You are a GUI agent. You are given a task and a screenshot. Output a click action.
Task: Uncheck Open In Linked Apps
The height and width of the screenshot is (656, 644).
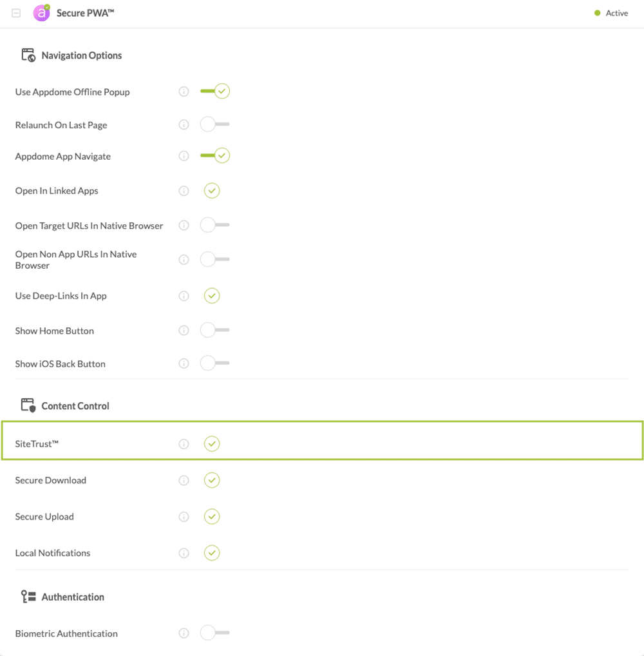pos(212,191)
